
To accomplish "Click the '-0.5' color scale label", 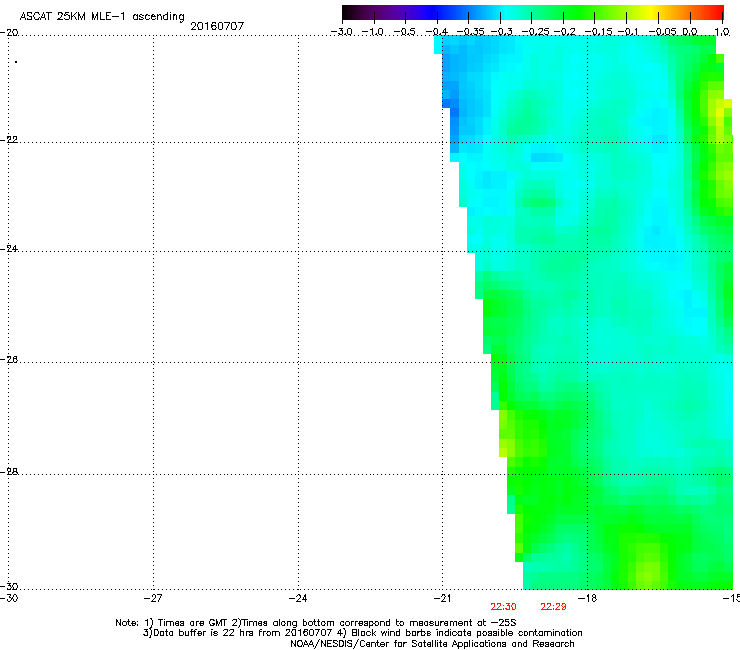I will coord(404,32).
